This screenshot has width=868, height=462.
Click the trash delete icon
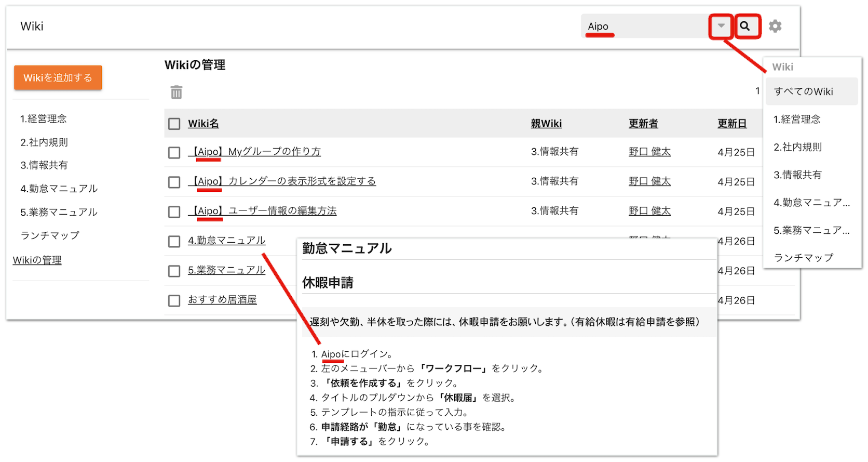177,92
